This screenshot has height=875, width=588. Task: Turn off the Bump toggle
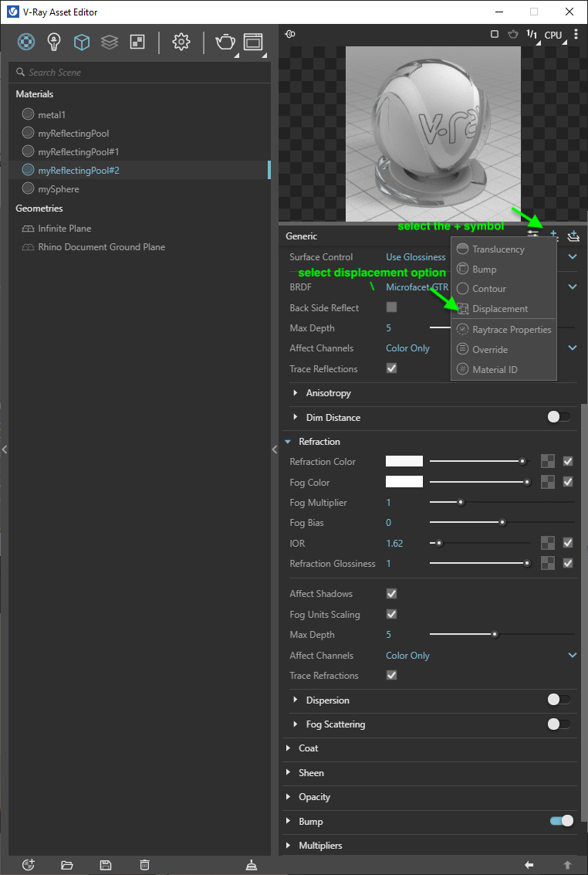(x=562, y=821)
